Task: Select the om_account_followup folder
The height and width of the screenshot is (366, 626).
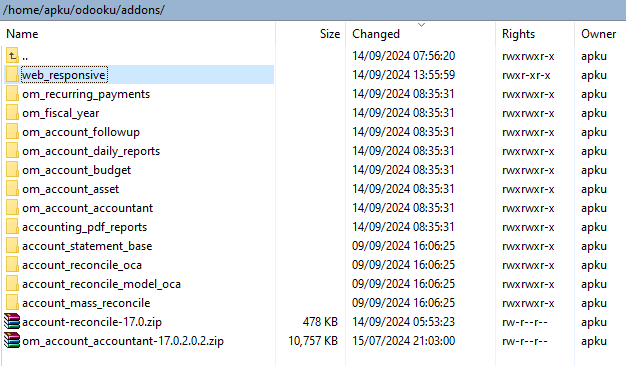Action: click(x=81, y=132)
